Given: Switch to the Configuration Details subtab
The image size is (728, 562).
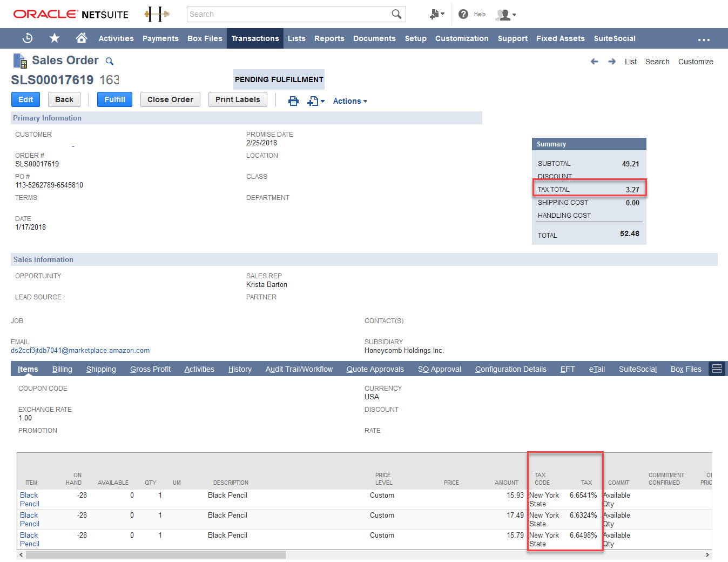Looking at the screenshot, I should coord(511,369).
